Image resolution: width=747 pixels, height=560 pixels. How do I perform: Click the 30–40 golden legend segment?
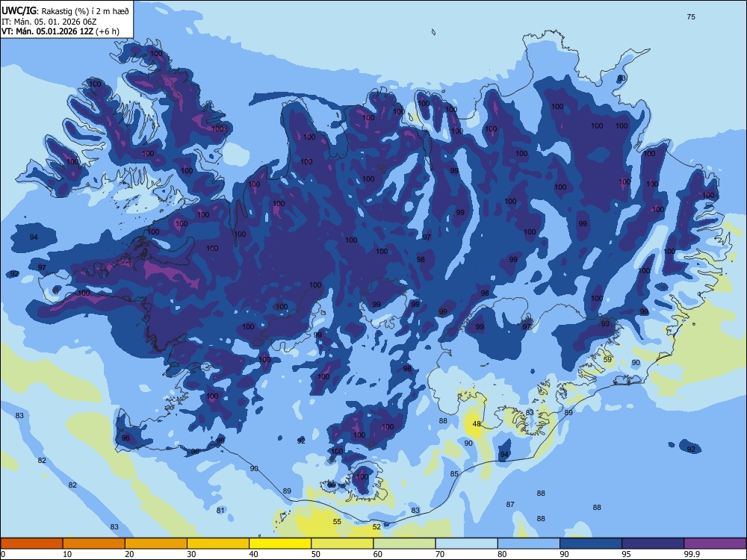point(218,544)
